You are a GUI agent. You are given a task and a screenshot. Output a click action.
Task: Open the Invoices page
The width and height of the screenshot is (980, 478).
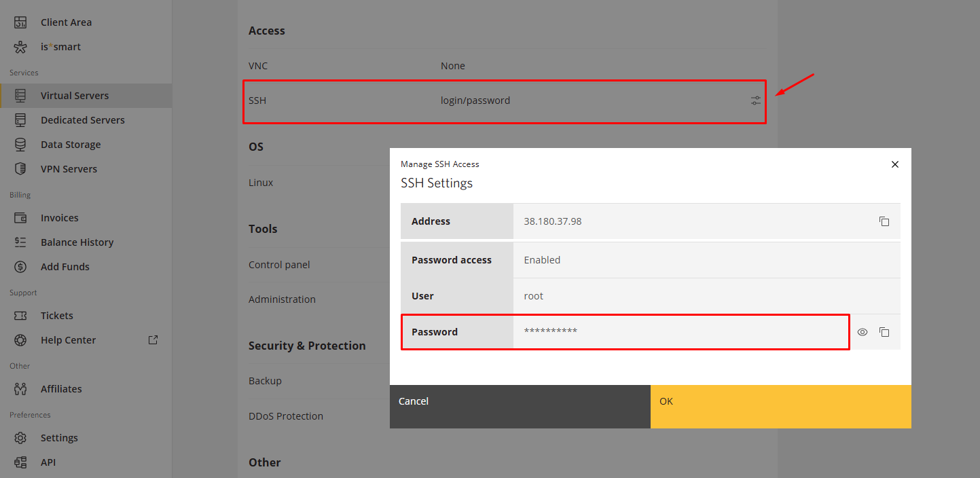59,218
